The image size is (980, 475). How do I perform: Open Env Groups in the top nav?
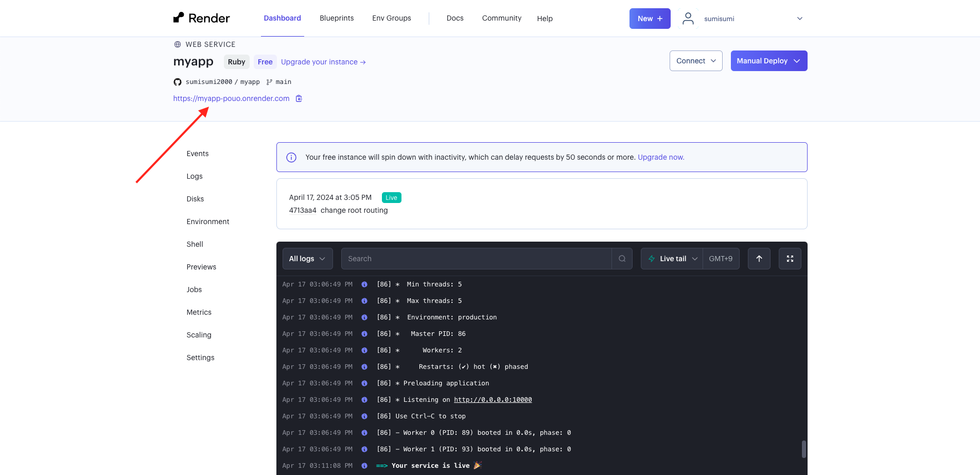coord(392,18)
